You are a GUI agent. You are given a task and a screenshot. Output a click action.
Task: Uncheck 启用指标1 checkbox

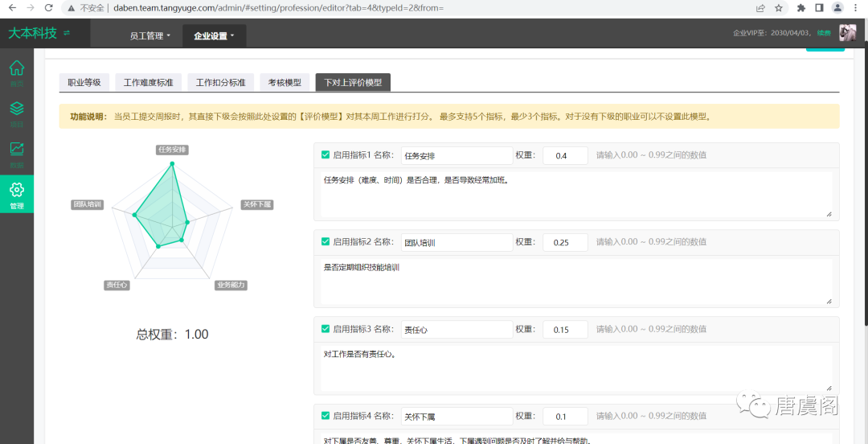[x=325, y=155]
